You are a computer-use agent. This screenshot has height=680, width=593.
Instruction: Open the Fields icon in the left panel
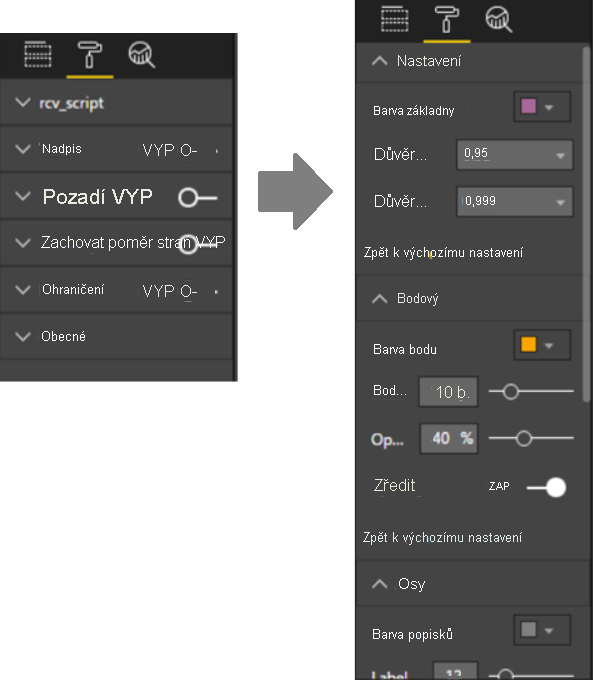click(x=38, y=55)
